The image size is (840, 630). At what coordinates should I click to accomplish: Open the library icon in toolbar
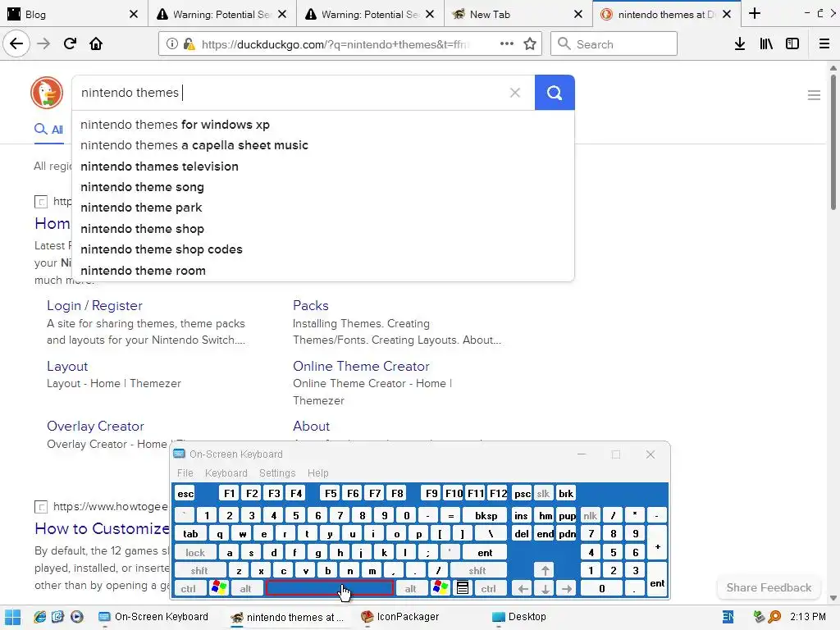click(x=766, y=44)
